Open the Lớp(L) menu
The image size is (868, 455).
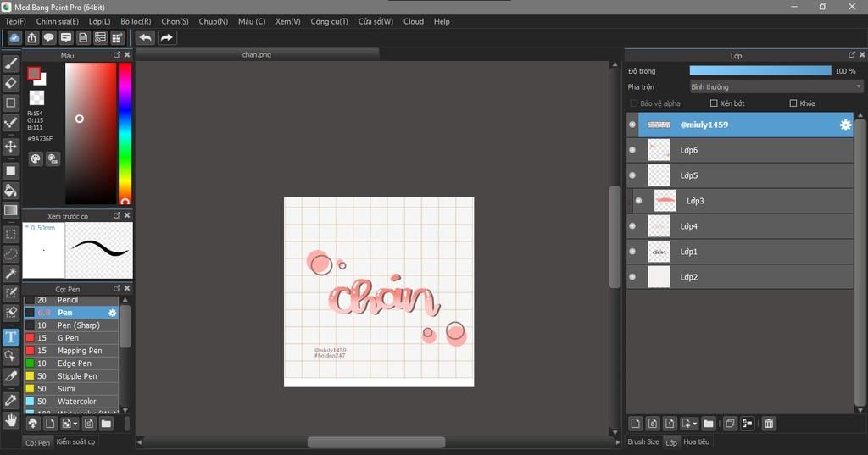100,21
